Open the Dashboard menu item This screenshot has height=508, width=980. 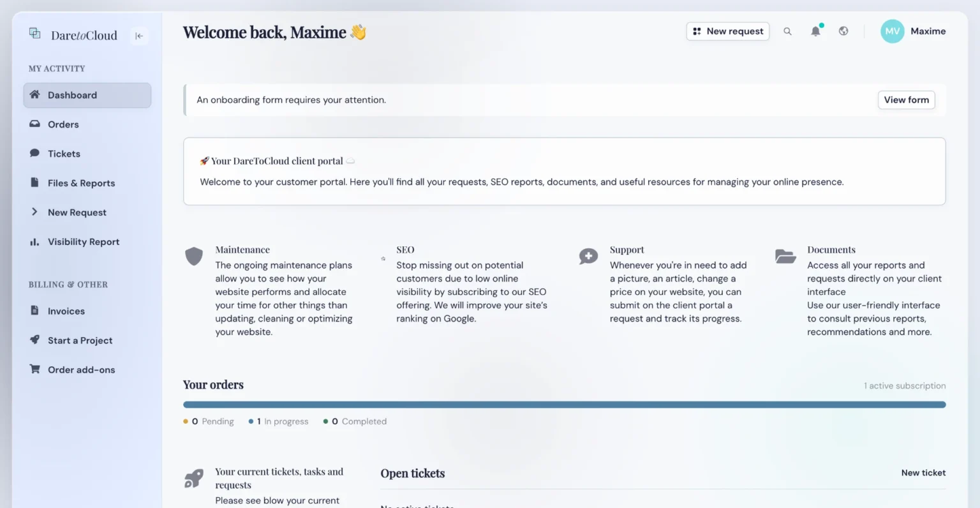point(87,95)
